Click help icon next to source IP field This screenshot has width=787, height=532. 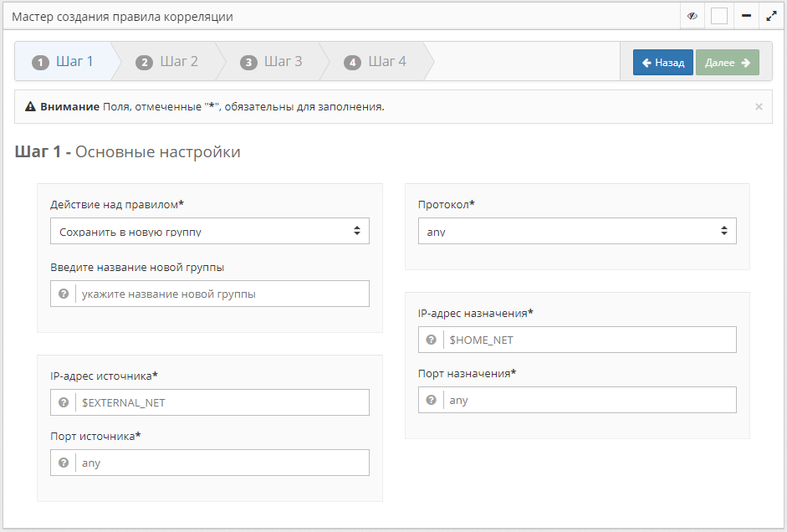64,402
